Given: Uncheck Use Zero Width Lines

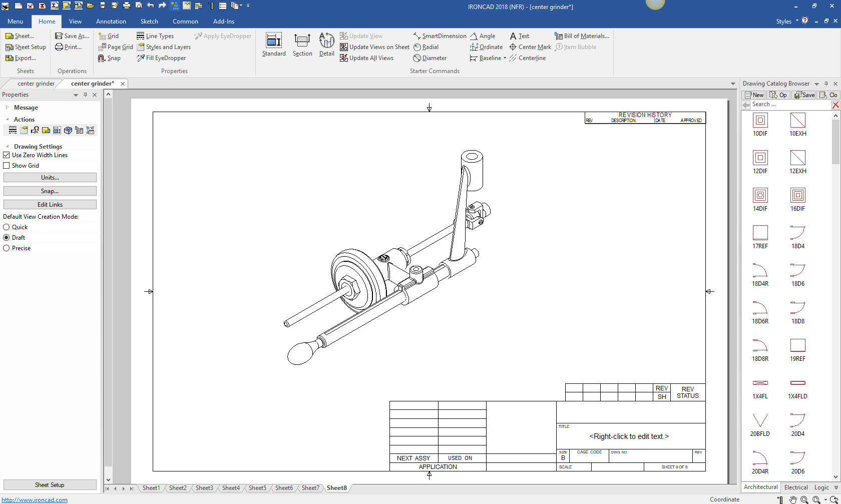Looking at the screenshot, I should [7, 155].
